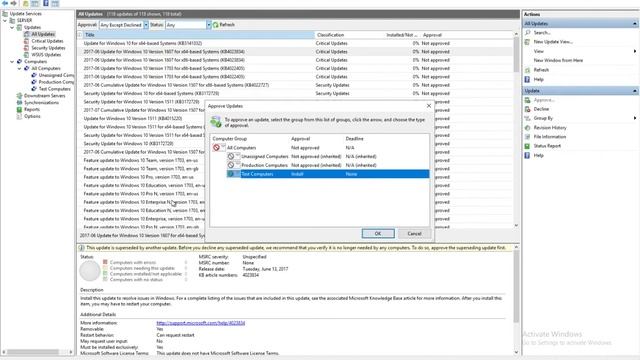Click Cancel in the Approve Updates dialog
This screenshot has width=640, height=360.
[x=414, y=233]
